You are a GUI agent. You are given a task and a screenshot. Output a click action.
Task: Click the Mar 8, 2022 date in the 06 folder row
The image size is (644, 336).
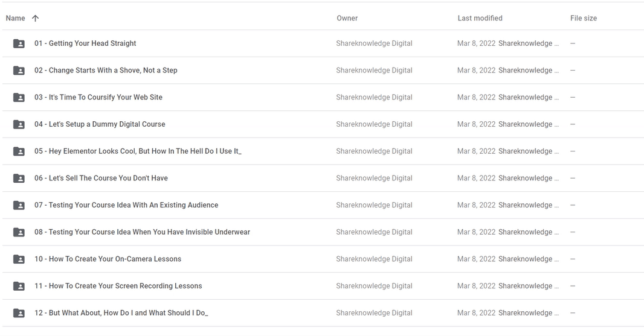476,178
